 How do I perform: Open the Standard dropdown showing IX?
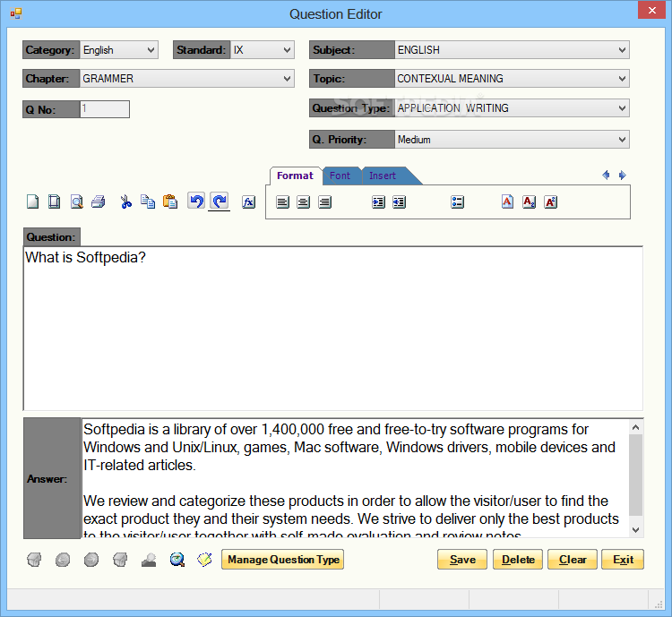[263, 50]
